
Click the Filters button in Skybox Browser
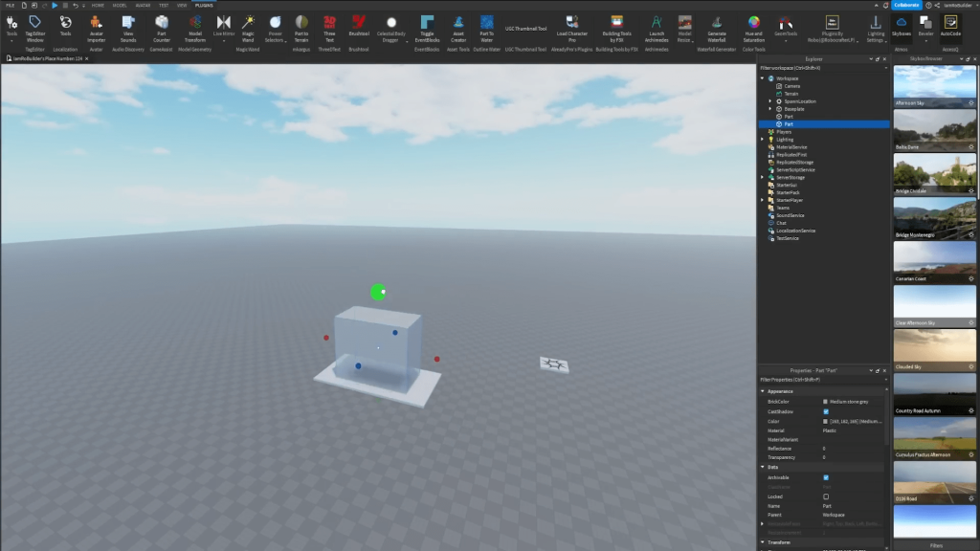pyautogui.click(x=936, y=545)
